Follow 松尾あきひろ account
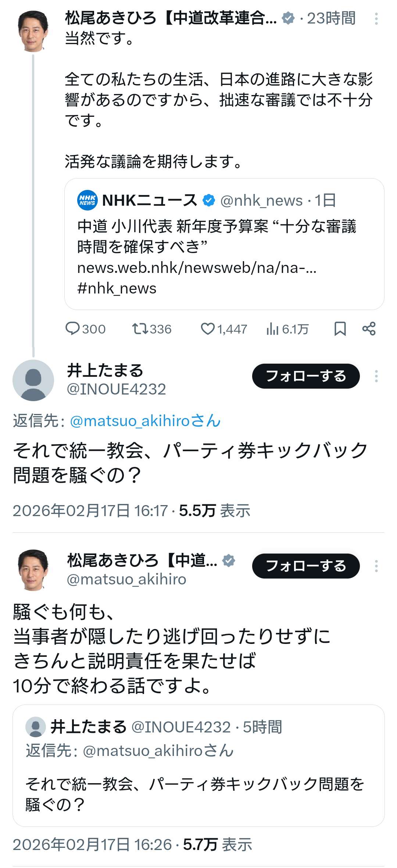Image resolution: width=397 pixels, height=868 pixels. 305,566
